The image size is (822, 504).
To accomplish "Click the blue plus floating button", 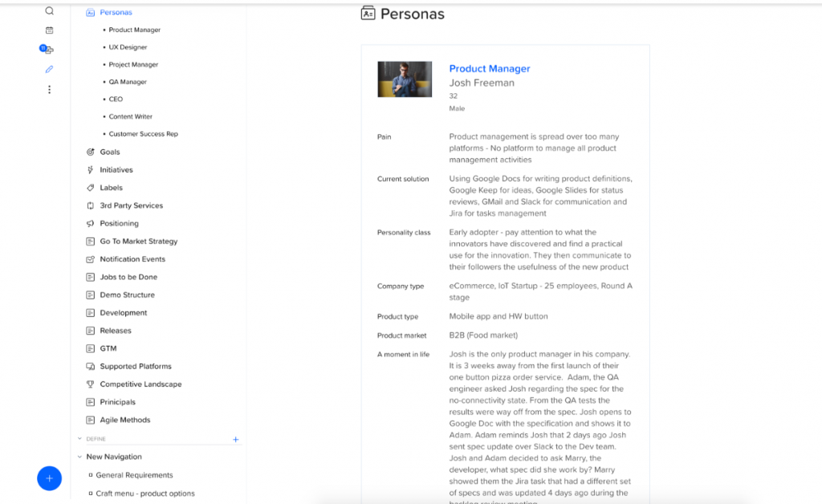I will pos(49,478).
